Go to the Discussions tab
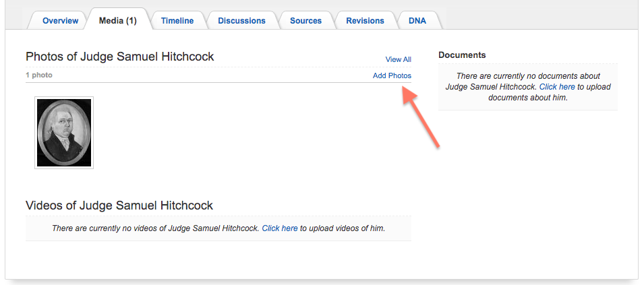The width and height of the screenshot is (644, 285). click(241, 21)
